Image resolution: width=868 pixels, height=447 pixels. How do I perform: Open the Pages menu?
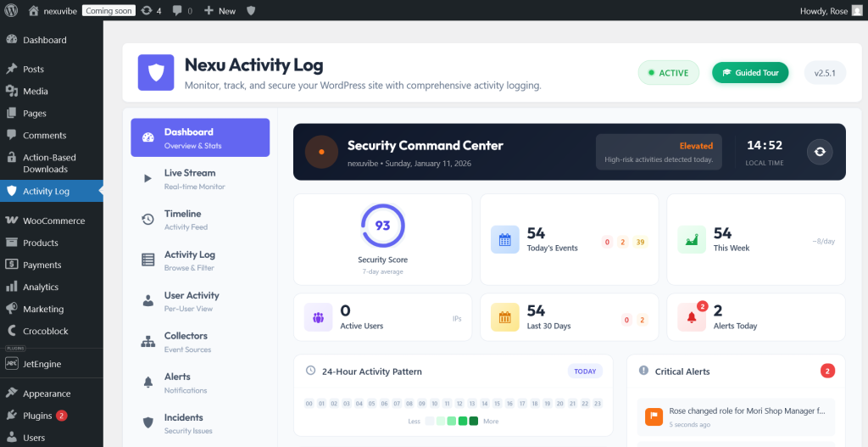pyautogui.click(x=52, y=114)
